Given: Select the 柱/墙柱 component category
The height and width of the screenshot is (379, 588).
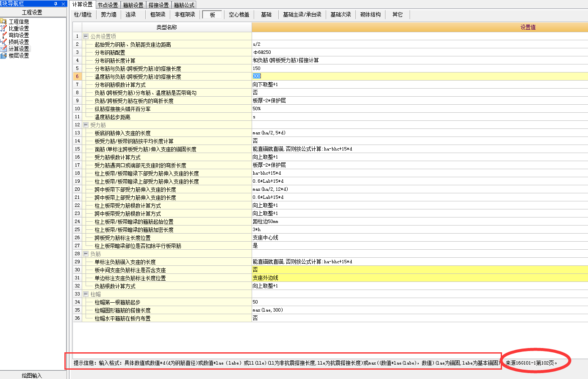Looking at the screenshot, I should (x=83, y=14).
